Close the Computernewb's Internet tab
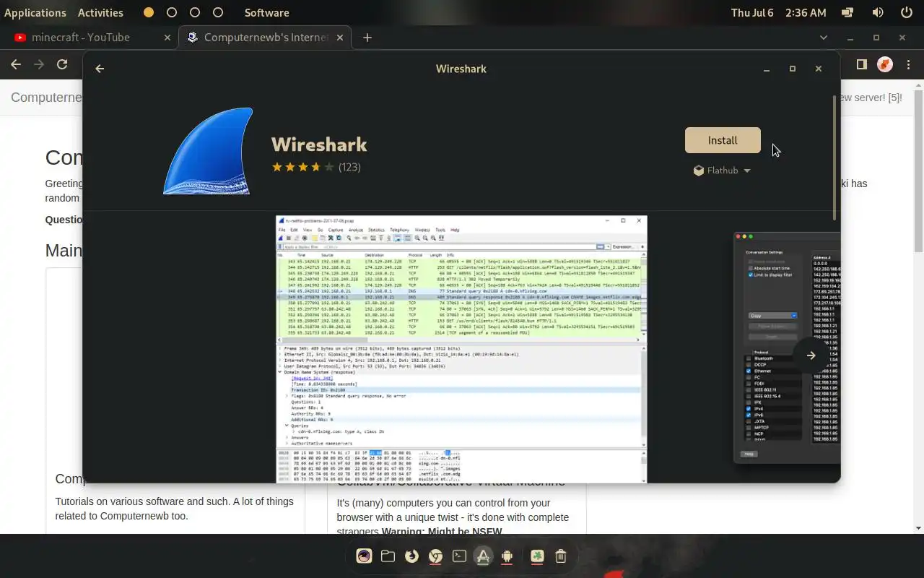The image size is (924, 578). [341, 38]
